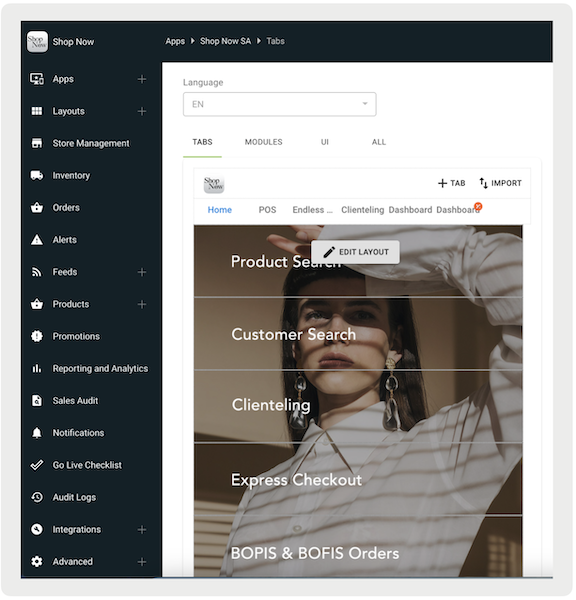This screenshot has width=576, height=600.
Task: Click the Apps monitor icon in the sidebar
Action: [x=37, y=79]
